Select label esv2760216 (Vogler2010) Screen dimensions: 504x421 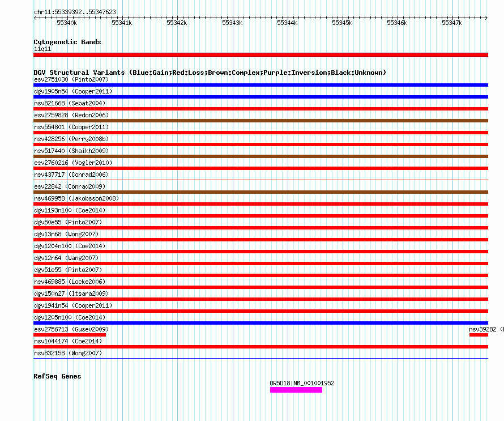coord(73,163)
